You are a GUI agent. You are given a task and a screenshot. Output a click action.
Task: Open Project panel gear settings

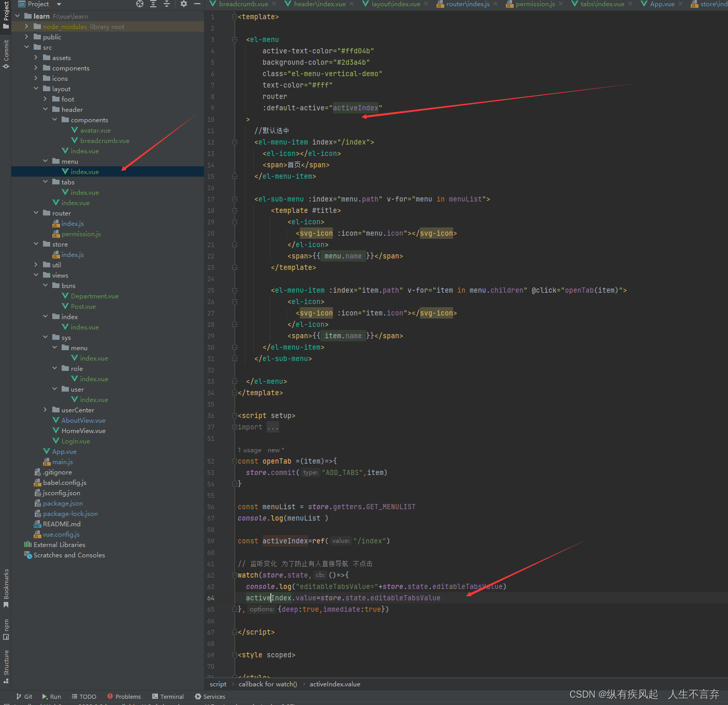pyautogui.click(x=184, y=4)
